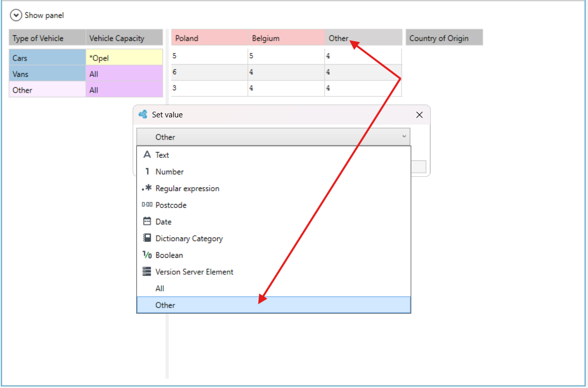Select the Belgium column header
Image resolution: width=588 pixels, height=388 pixels.
pyautogui.click(x=286, y=38)
